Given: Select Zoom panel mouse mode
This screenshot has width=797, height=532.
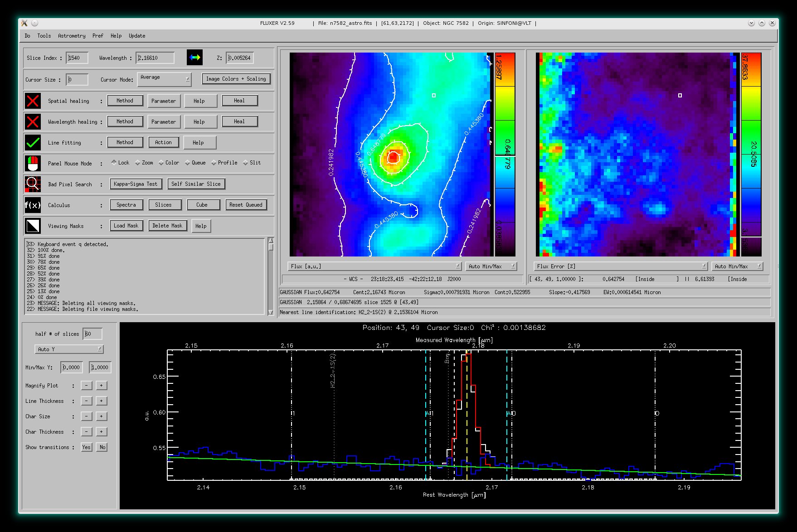Looking at the screenshot, I should coord(144,163).
